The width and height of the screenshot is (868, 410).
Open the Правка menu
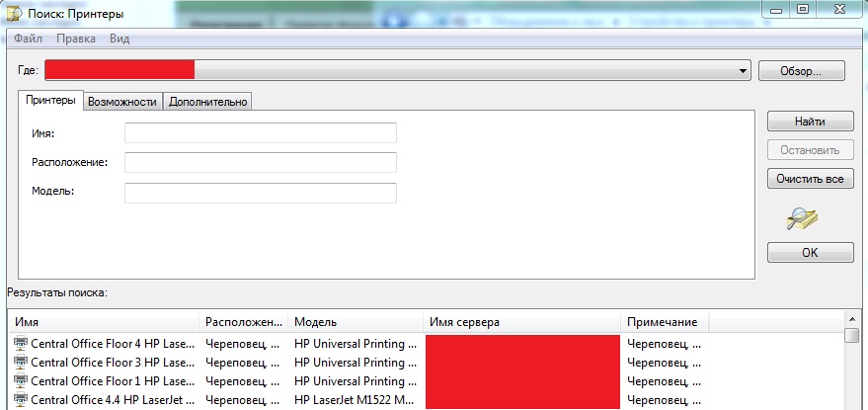pyautogui.click(x=76, y=39)
